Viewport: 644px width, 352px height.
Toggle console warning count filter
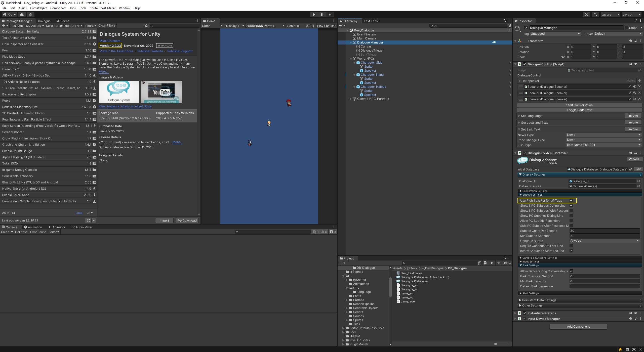tap(324, 232)
